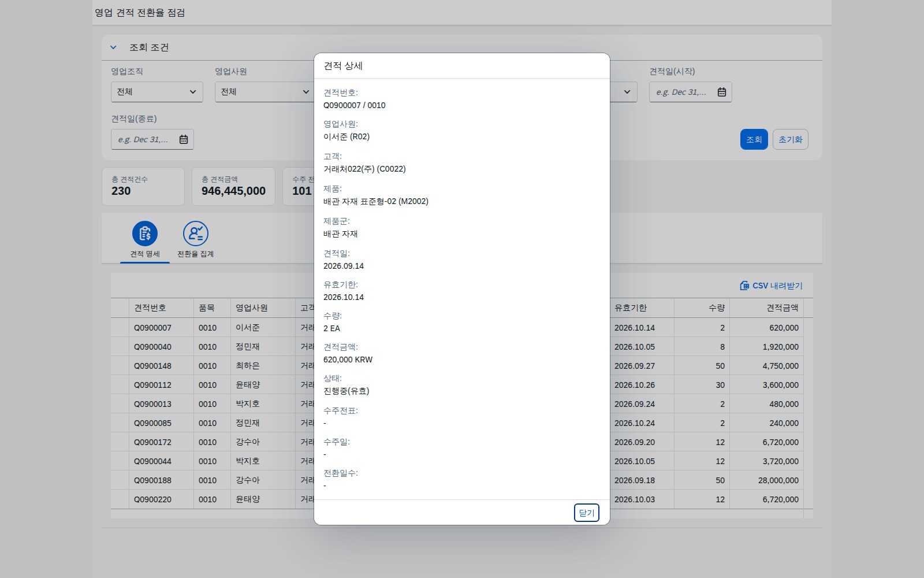This screenshot has height=578, width=924.
Task: Collapse the 조회 조건 panel chevron
Action: pyautogui.click(x=113, y=47)
